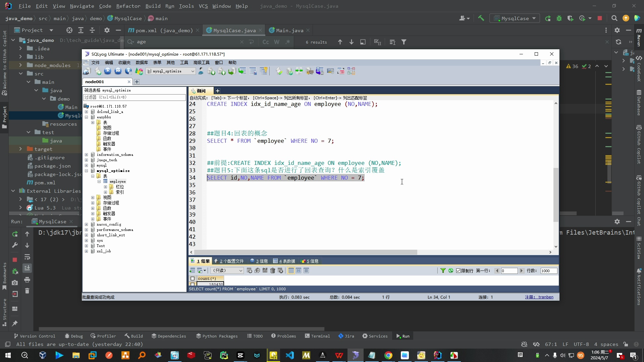
Task: Save result changes floppy icon
Action: pos(265,270)
